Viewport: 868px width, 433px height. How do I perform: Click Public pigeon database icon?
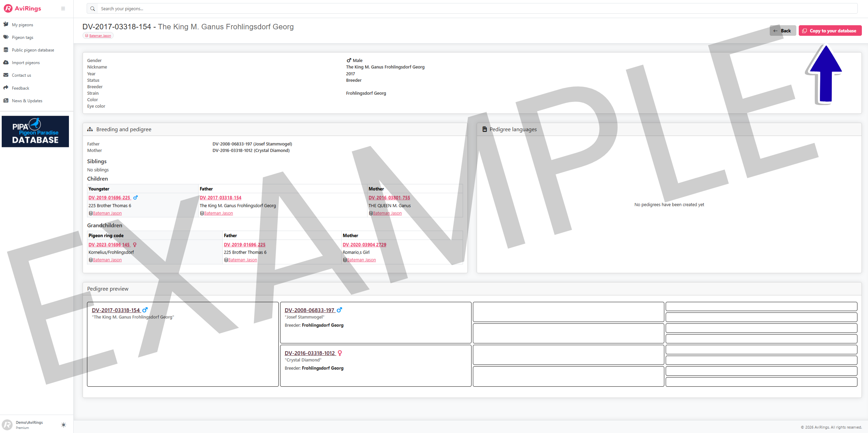click(6, 50)
